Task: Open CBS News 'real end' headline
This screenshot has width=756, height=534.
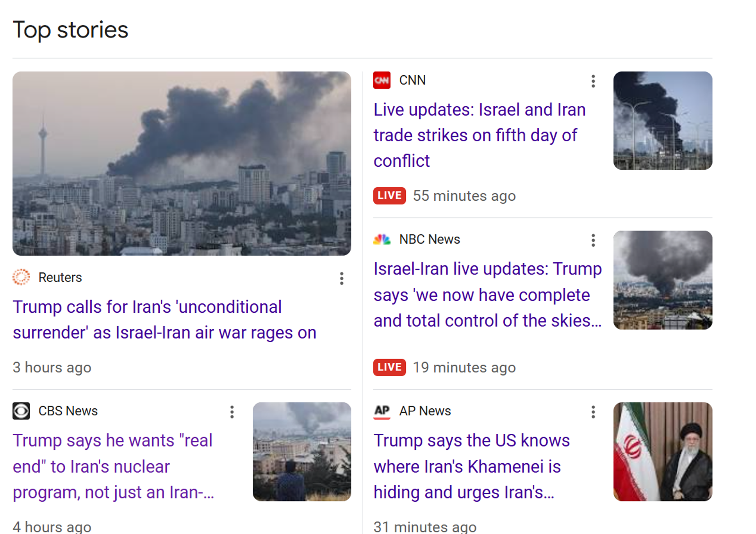Action: click(x=113, y=466)
